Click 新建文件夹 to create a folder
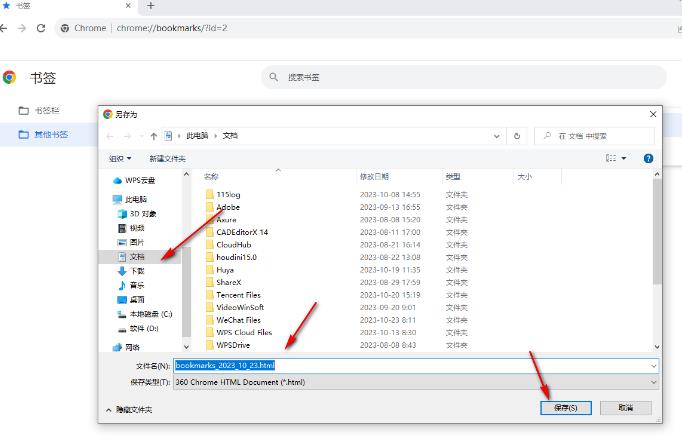The width and height of the screenshot is (682, 446). (168, 158)
